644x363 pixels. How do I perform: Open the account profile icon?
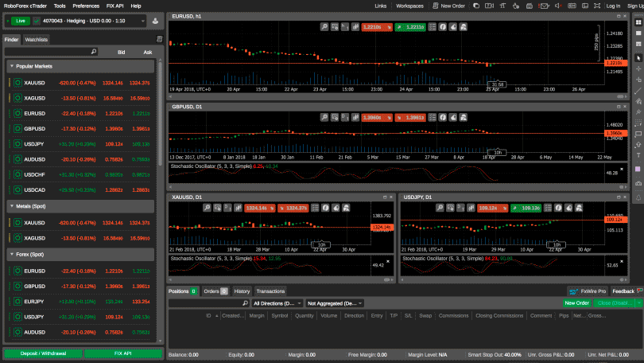click(x=153, y=21)
